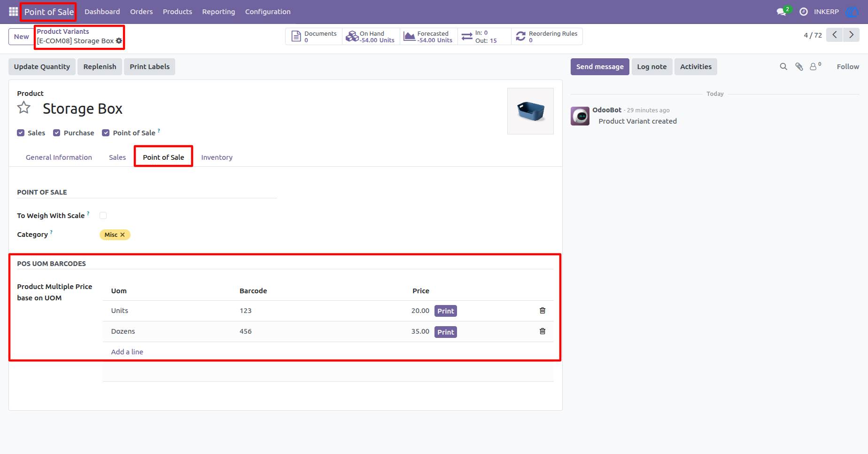Viewport: 868px width, 454px height.
Task: Open the On Hand units stat
Action: tap(371, 37)
